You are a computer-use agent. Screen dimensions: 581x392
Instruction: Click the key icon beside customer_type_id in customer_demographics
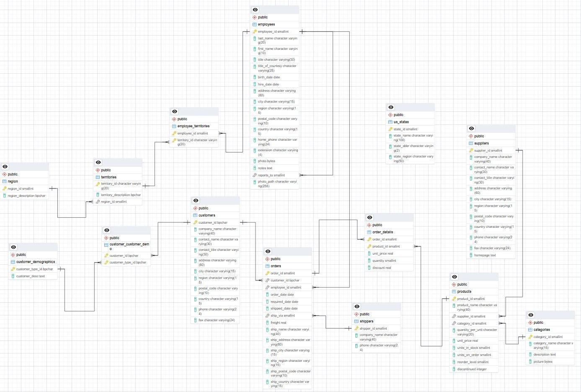[x=13, y=269]
